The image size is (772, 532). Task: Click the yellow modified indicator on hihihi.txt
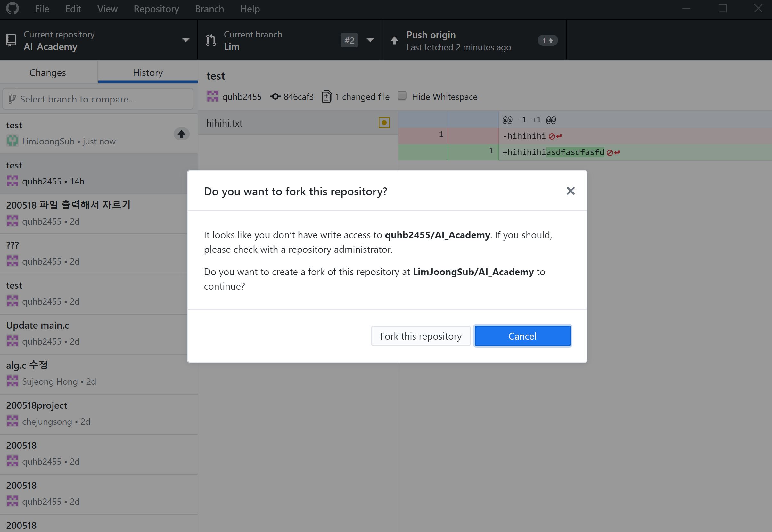tap(384, 123)
